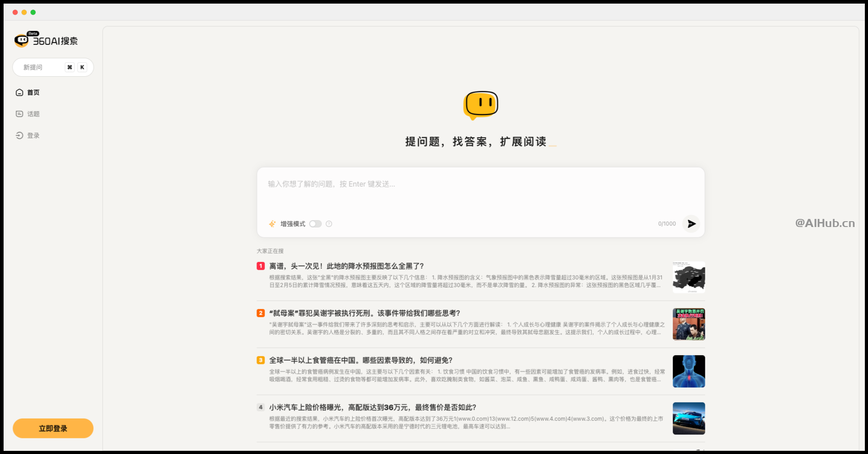Click the 增强模式 sparkle icon
Screen dimensions: 868x454
272,224
